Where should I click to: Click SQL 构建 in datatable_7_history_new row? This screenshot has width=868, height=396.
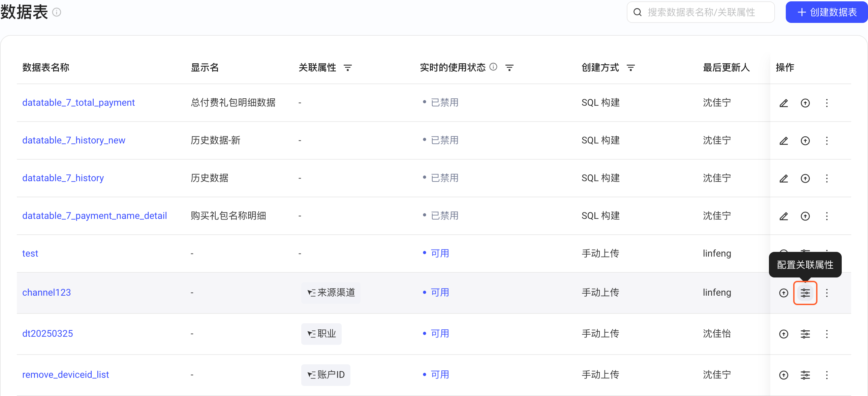point(601,140)
